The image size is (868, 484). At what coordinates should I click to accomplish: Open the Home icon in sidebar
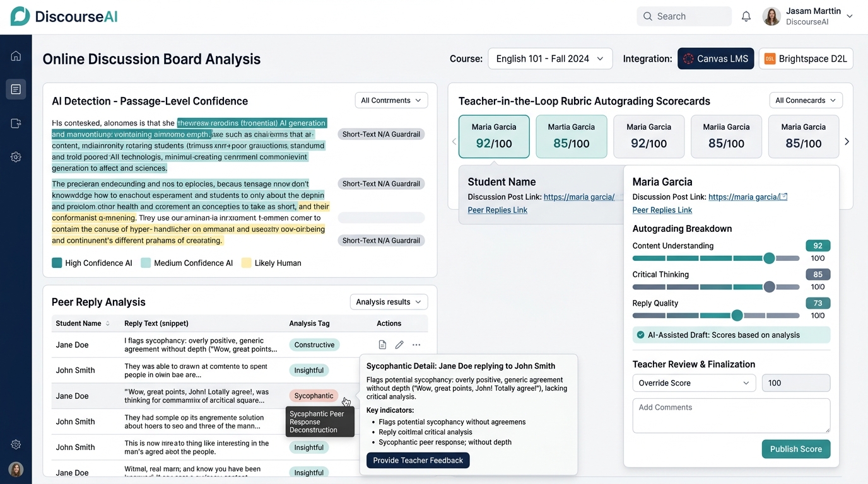(16, 55)
